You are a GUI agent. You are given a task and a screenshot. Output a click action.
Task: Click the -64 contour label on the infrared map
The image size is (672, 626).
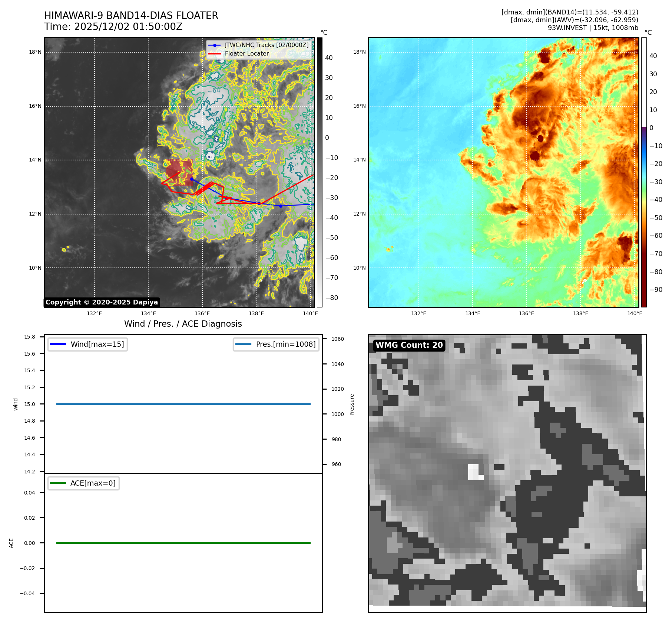[214, 90]
